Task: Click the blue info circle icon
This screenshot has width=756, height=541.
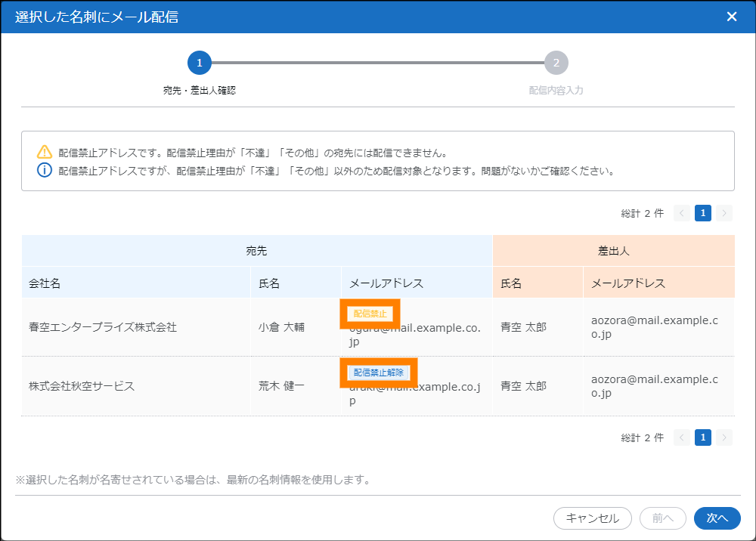Action: tap(45, 170)
